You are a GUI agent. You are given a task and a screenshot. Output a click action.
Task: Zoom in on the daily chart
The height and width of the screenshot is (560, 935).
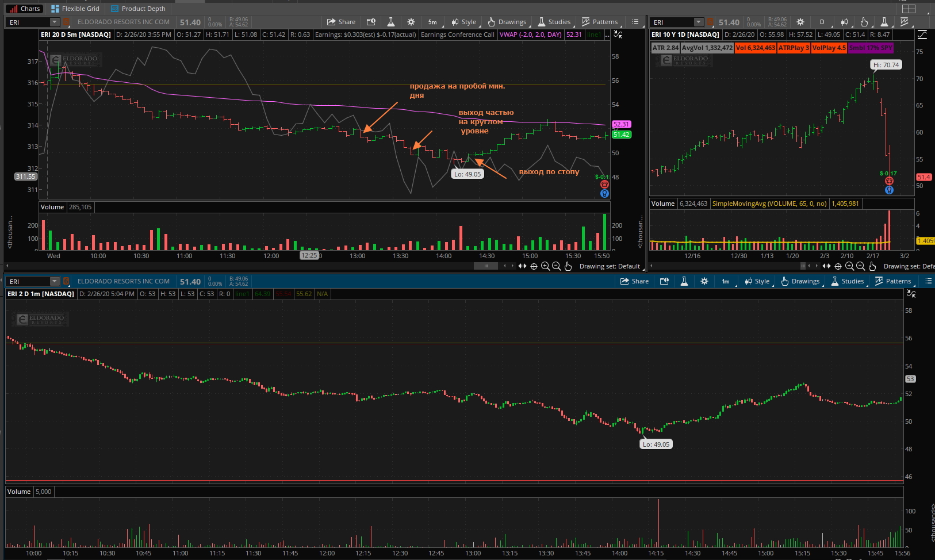click(849, 266)
